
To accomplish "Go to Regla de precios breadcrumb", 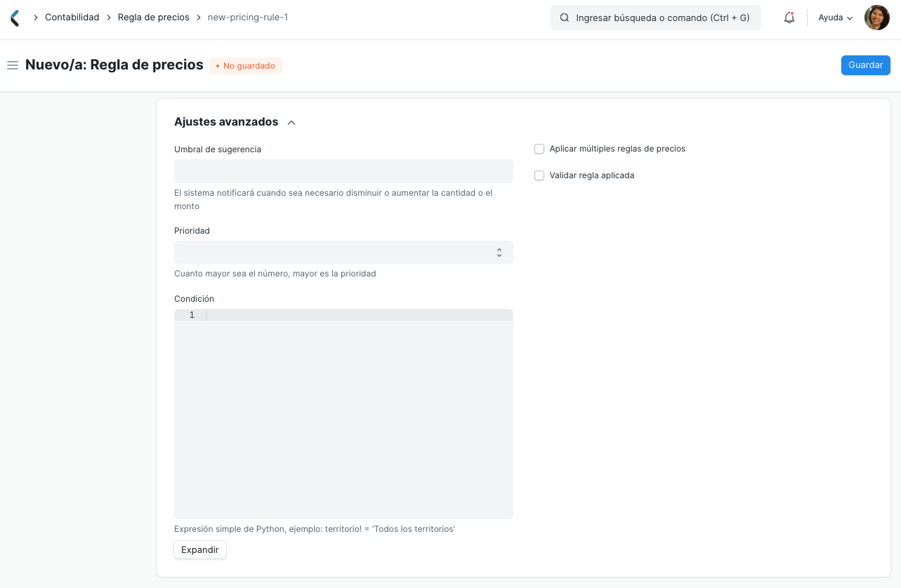I will tap(153, 18).
